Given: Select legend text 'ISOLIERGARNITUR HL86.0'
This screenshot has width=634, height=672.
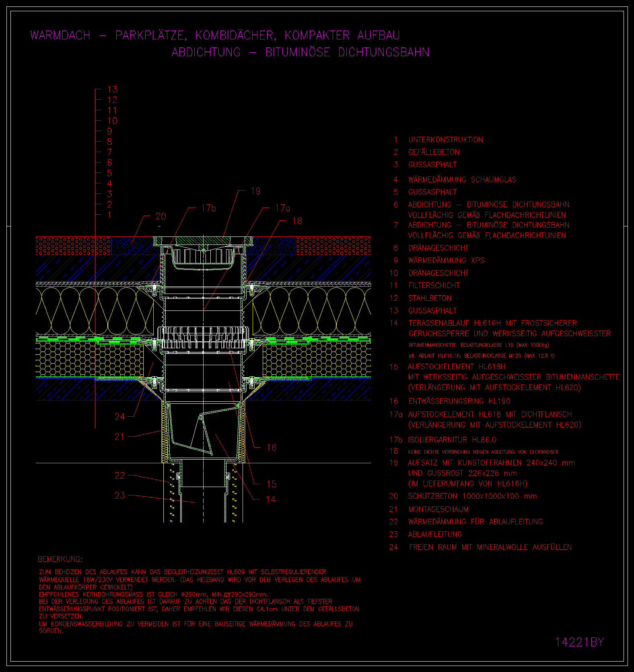Looking at the screenshot, I should coord(452,440).
